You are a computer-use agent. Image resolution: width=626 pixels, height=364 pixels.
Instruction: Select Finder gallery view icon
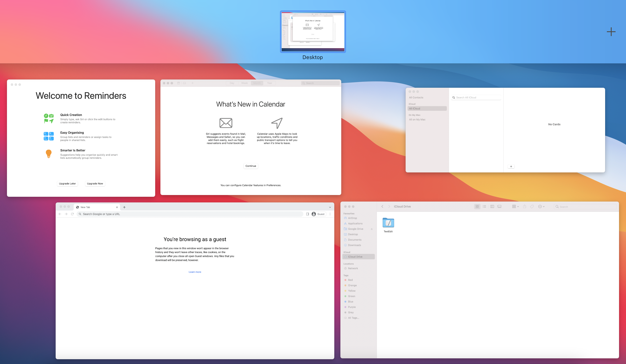(x=499, y=207)
